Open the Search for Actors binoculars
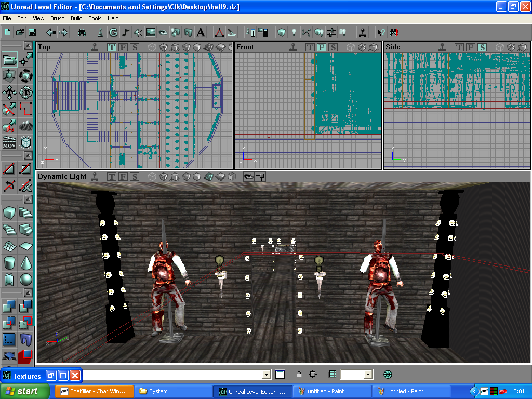 82,32
